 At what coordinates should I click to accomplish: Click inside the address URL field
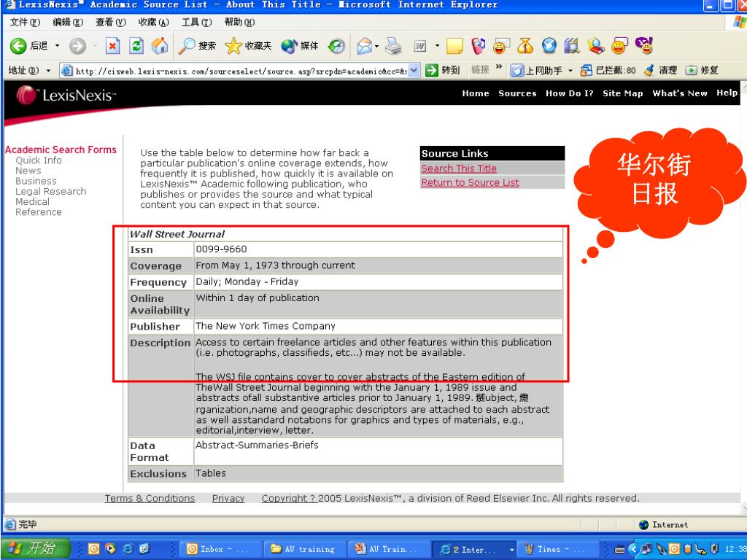[x=241, y=71]
